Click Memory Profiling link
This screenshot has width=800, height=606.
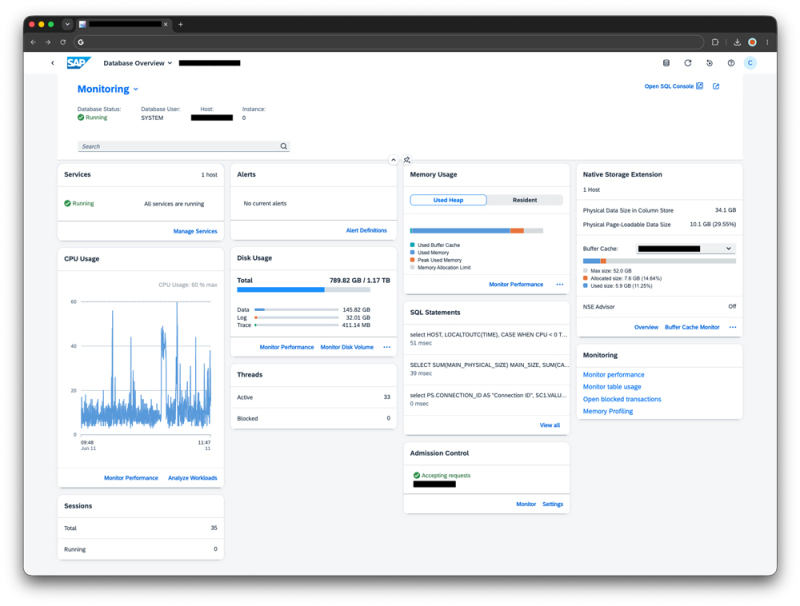point(608,411)
